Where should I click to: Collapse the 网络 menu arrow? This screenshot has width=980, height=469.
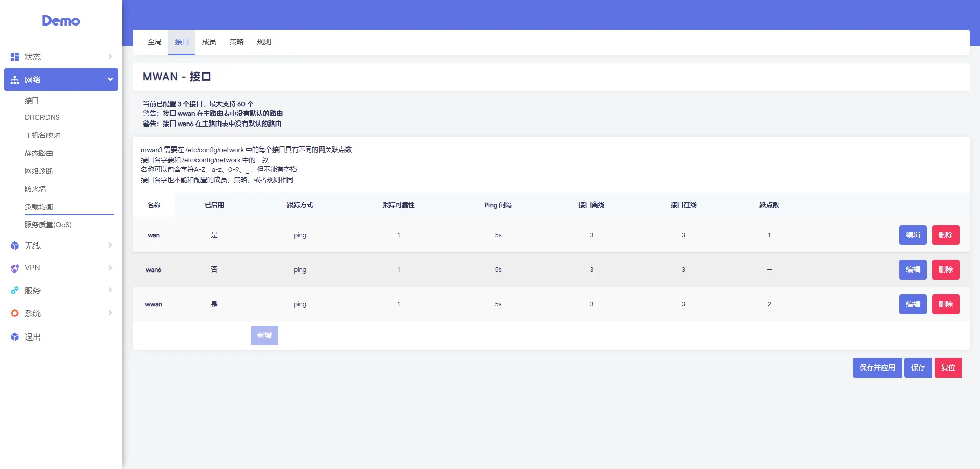[110, 79]
